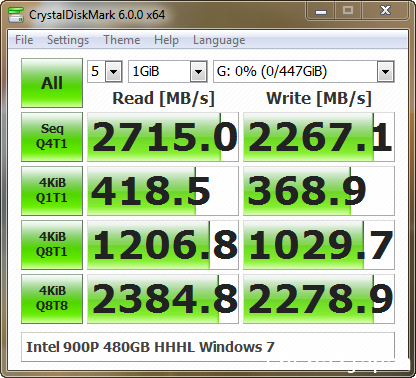Open the Settings menu
The image size is (416, 378).
[68, 40]
